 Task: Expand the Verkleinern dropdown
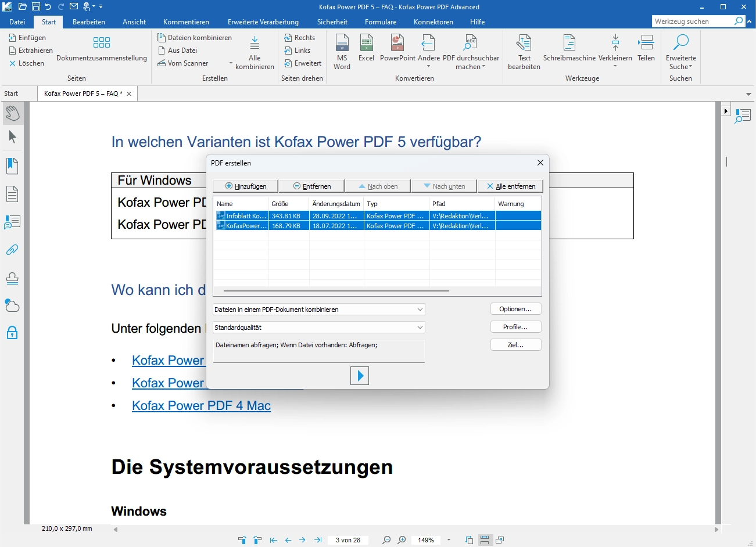pos(615,66)
